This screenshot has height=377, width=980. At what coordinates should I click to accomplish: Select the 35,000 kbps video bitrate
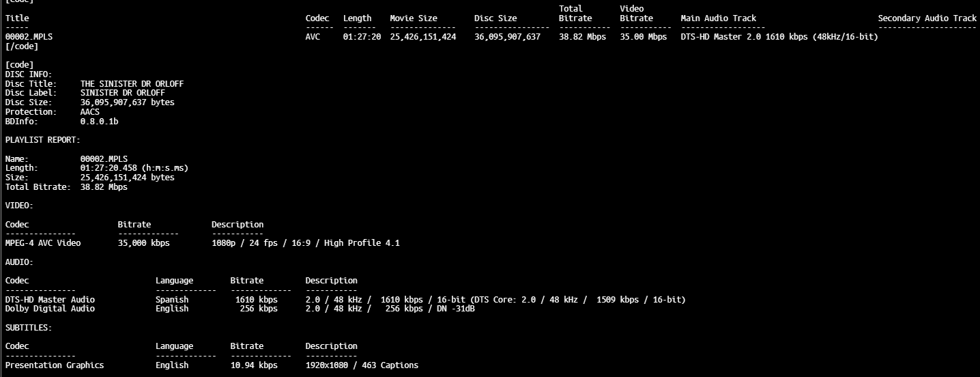(x=143, y=243)
